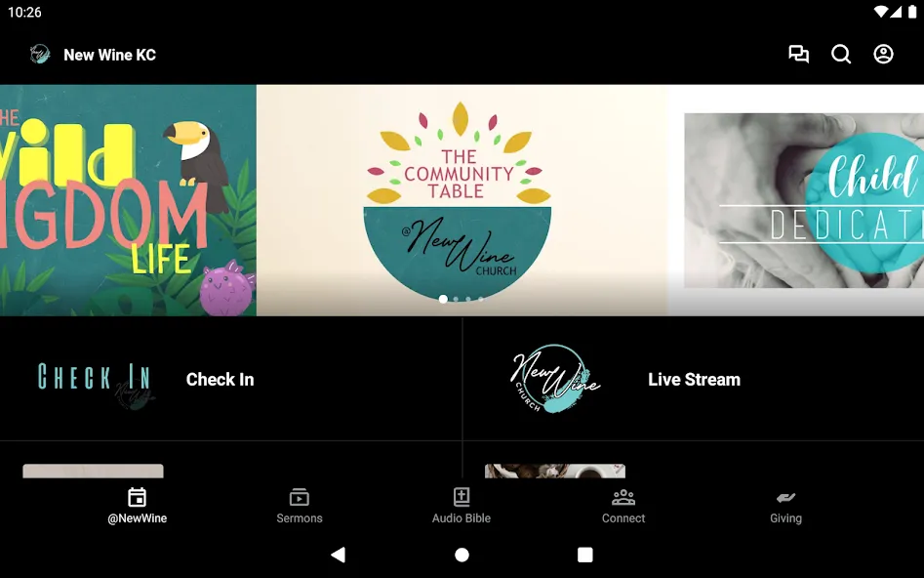Select the fourth carousel page dot
The height and width of the screenshot is (578, 924).
(481, 299)
